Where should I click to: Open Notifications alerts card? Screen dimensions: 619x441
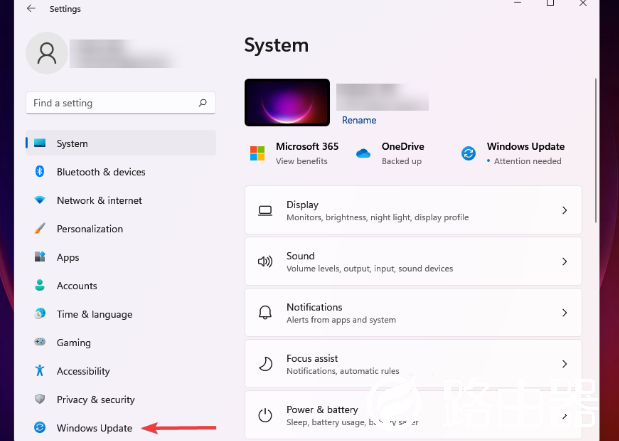[x=413, y=312]
